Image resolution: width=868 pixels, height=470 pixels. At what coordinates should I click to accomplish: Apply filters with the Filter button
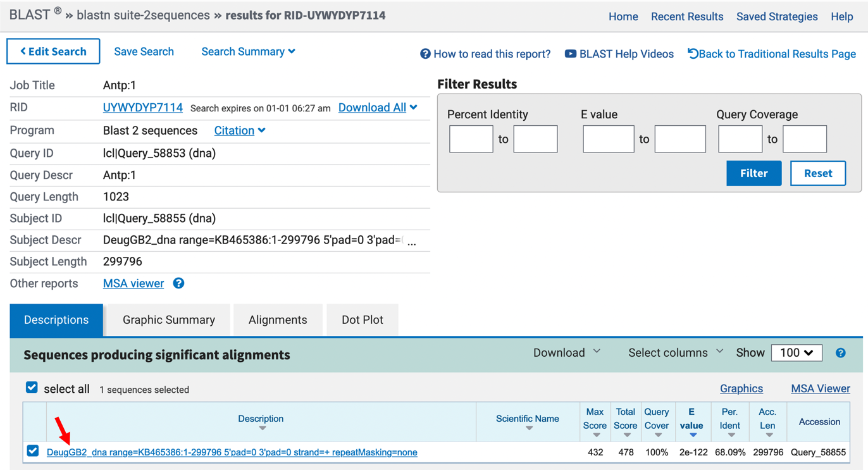[753, 173]
